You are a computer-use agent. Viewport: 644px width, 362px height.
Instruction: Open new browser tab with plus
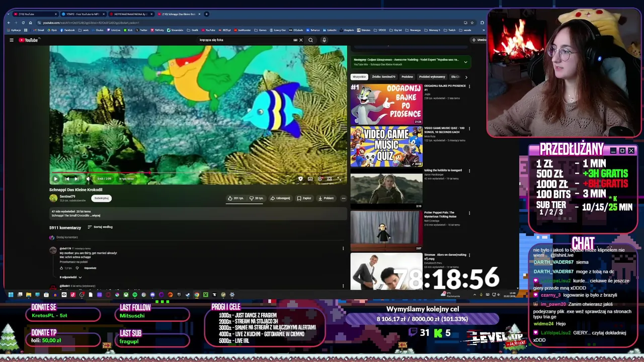[207, 14]
